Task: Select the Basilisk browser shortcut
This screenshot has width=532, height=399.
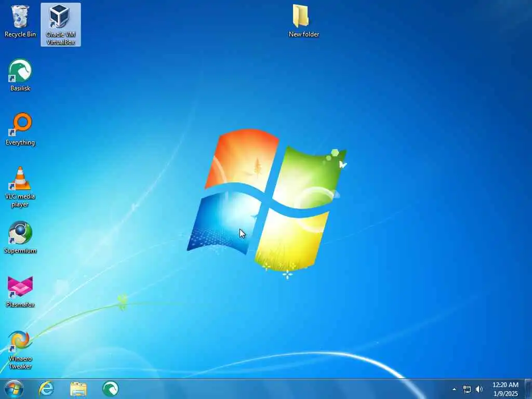Action: (x=20, y=75)
